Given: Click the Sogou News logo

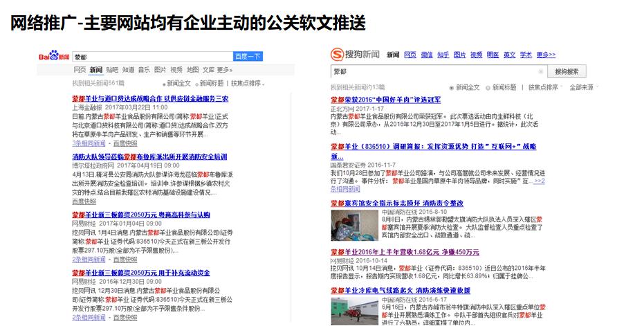Looking at the screenshot, I should (x=355, y=54).
